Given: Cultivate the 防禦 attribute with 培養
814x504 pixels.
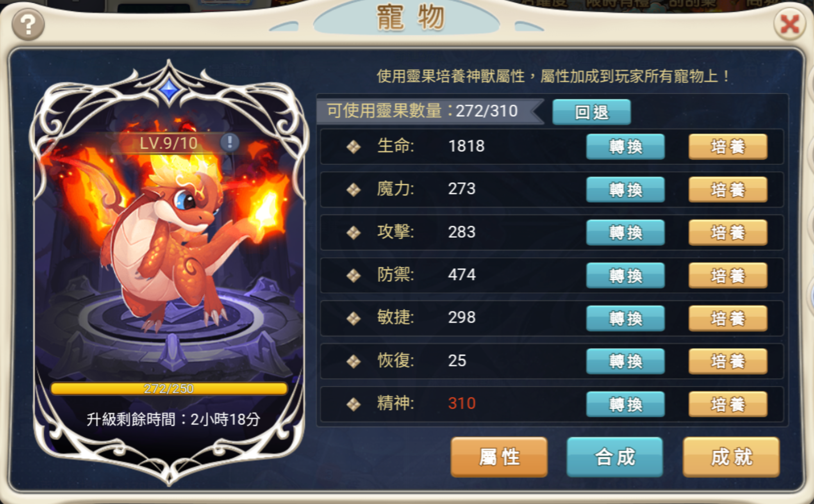Looking at the screenshot, I should (728, 276).
